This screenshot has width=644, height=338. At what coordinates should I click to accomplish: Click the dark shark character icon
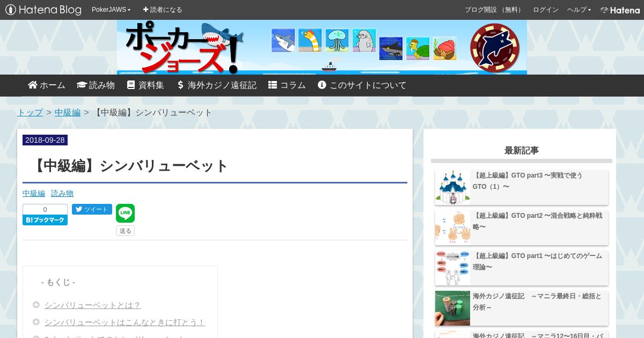tap(391, 48)
